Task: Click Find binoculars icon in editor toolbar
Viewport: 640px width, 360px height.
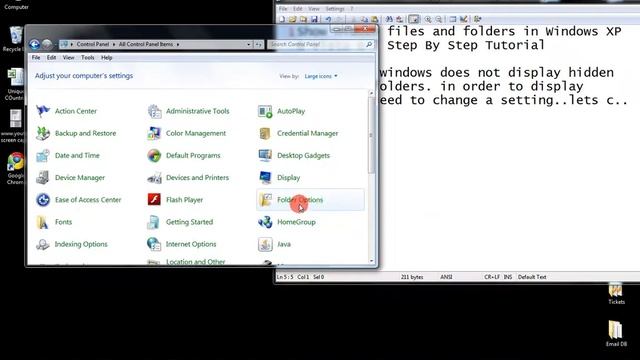Action: [x=389, y=19]
